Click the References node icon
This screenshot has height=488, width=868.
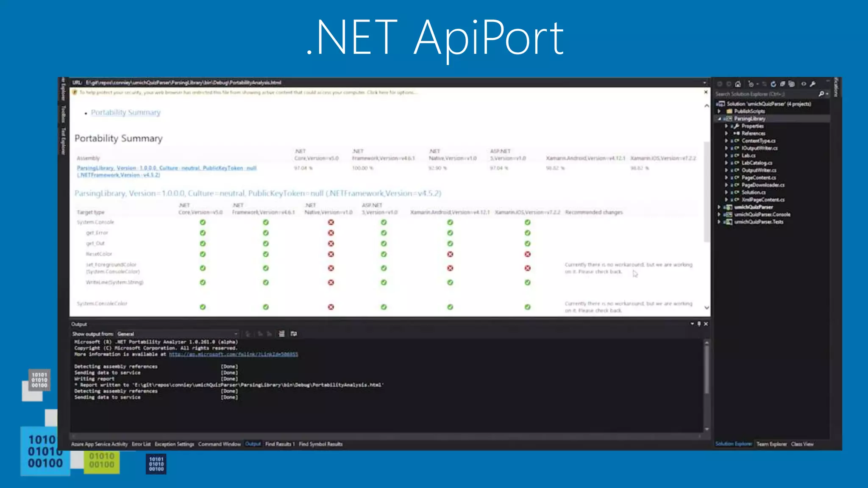(737, 133)
